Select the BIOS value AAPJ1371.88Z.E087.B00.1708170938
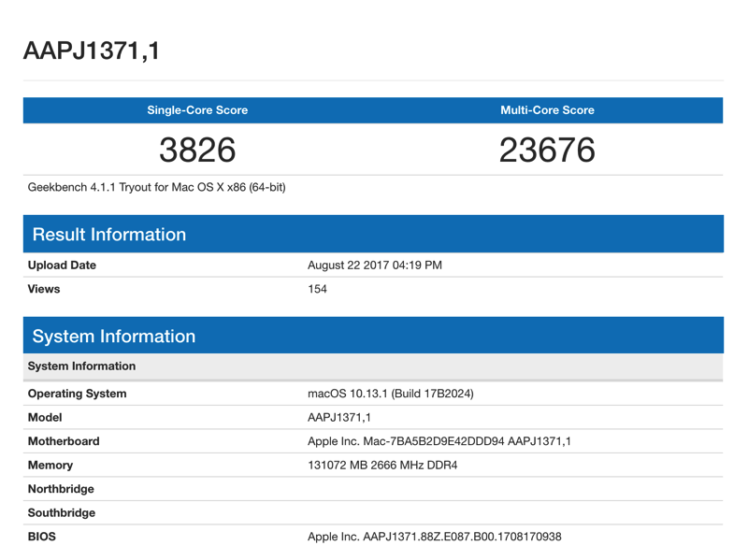 tap(435, 537)
